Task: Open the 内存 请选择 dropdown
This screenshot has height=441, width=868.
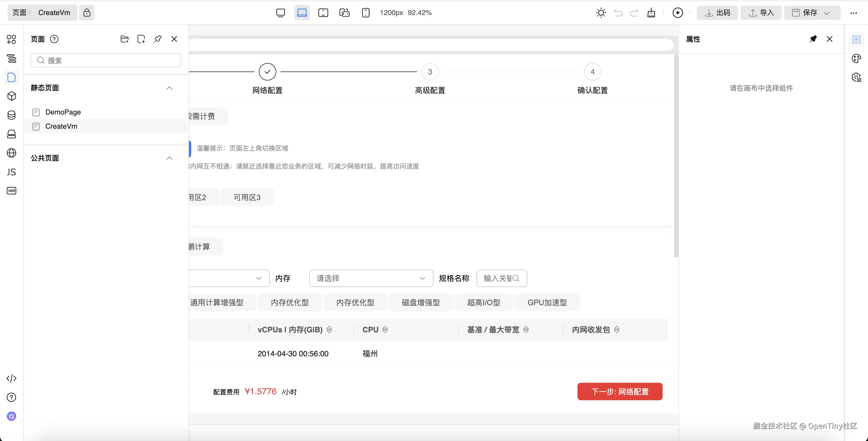Action: [371, 278]
